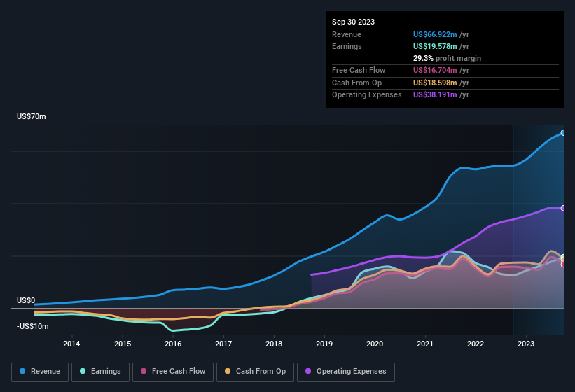Image resolution: width=575 pixels, height=392 pixels.
Task: Select the 2016 x-axis label
Action: (173, 344)
